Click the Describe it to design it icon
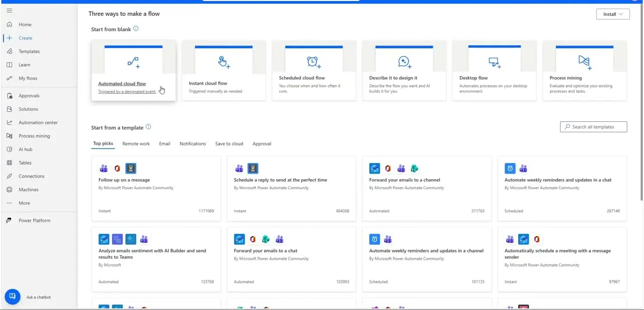Image resolution: width=644 pixels, height=310 pixels. click(405, 62)
